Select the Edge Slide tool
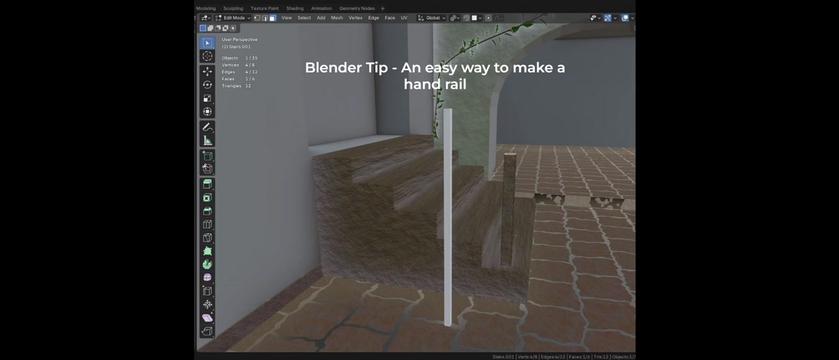Screen dimensions: 839x360 pos(208,291)
